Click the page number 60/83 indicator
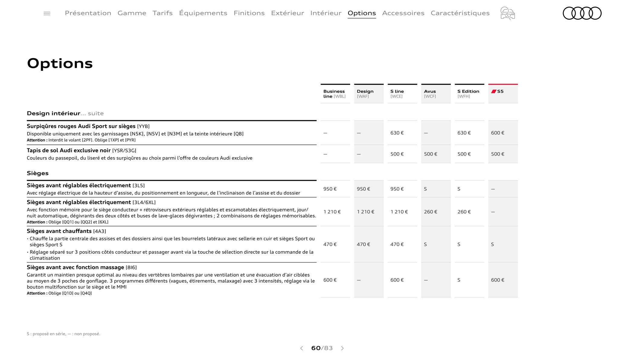This screenshot has height=362, width=644. [322, 348]
